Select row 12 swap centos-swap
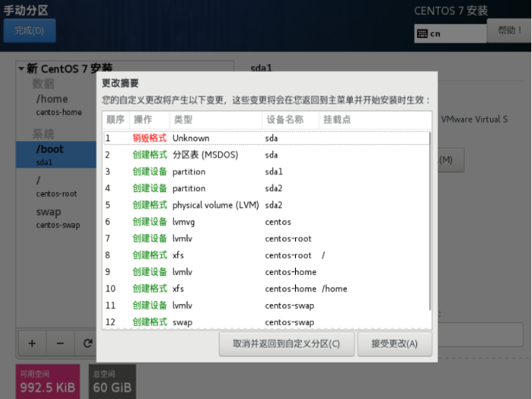The width and height of the screenshot is (532, 399). click(x=266, y=322)
